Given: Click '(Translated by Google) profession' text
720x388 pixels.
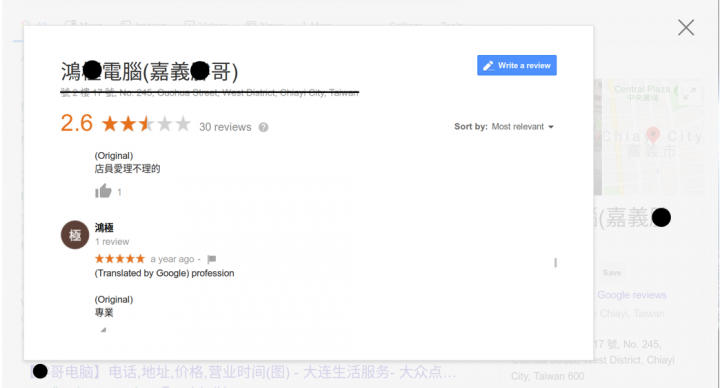Looking at the screenshot, I should tap(164, 273).
